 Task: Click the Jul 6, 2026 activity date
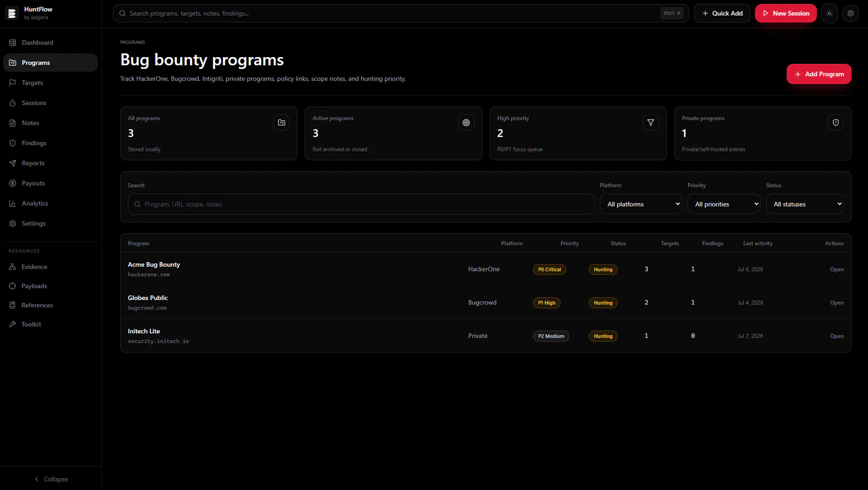pos(750,269)
